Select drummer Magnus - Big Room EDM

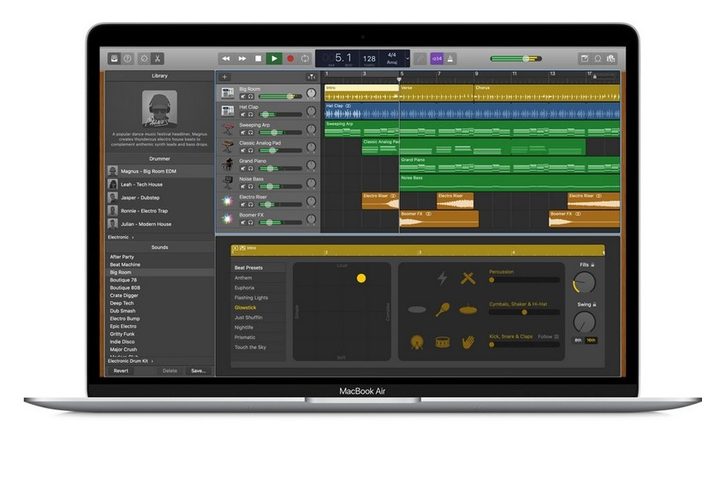point(160,171)
